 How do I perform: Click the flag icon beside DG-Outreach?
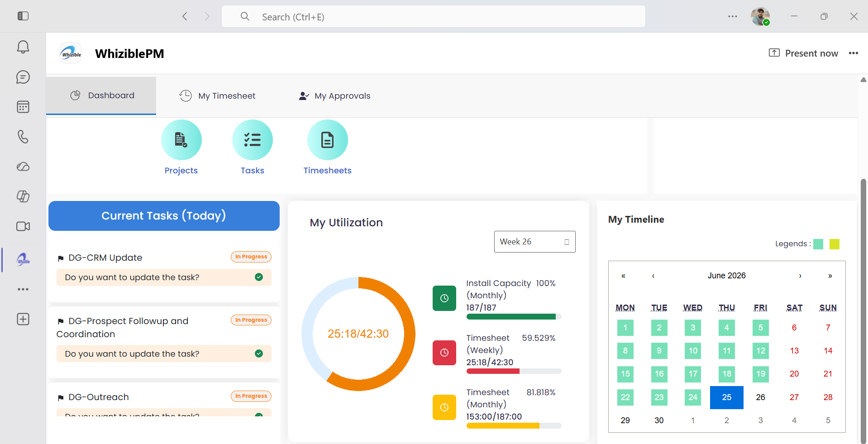click(61, 398)
